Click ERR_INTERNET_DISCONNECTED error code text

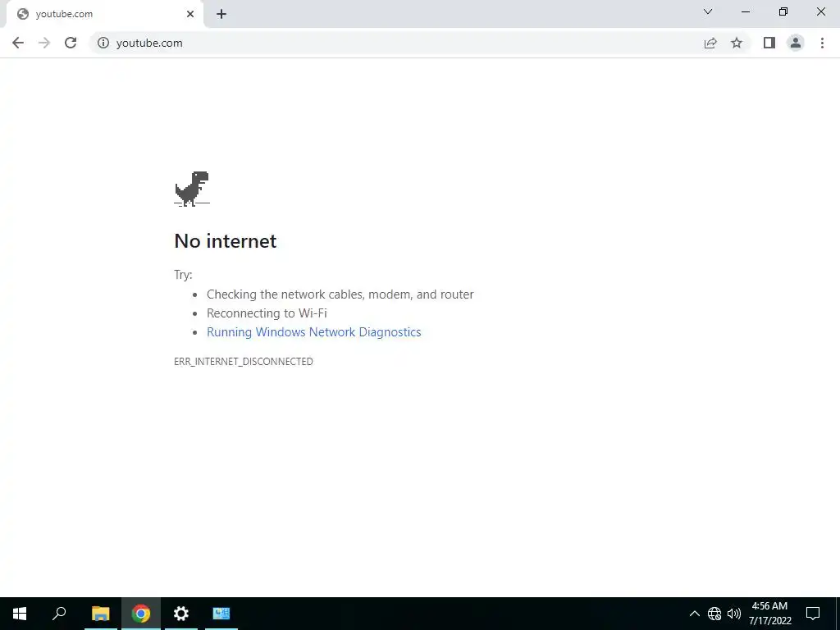tap(243, 362)
